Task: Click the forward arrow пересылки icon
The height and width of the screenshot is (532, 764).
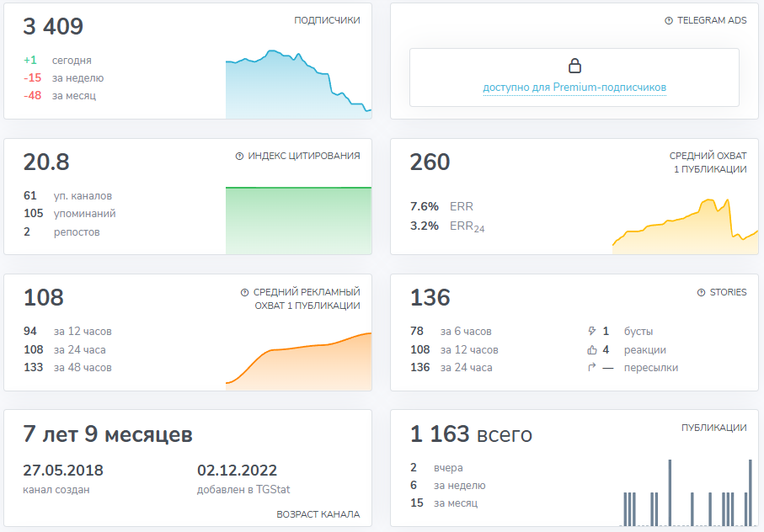Action: click(x=591, y=368)
